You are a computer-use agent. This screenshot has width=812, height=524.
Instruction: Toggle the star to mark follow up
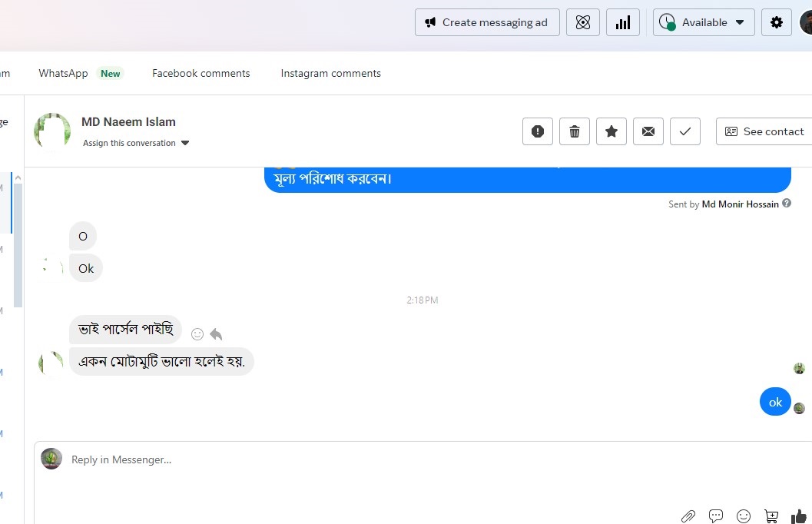tap(611, 131)
